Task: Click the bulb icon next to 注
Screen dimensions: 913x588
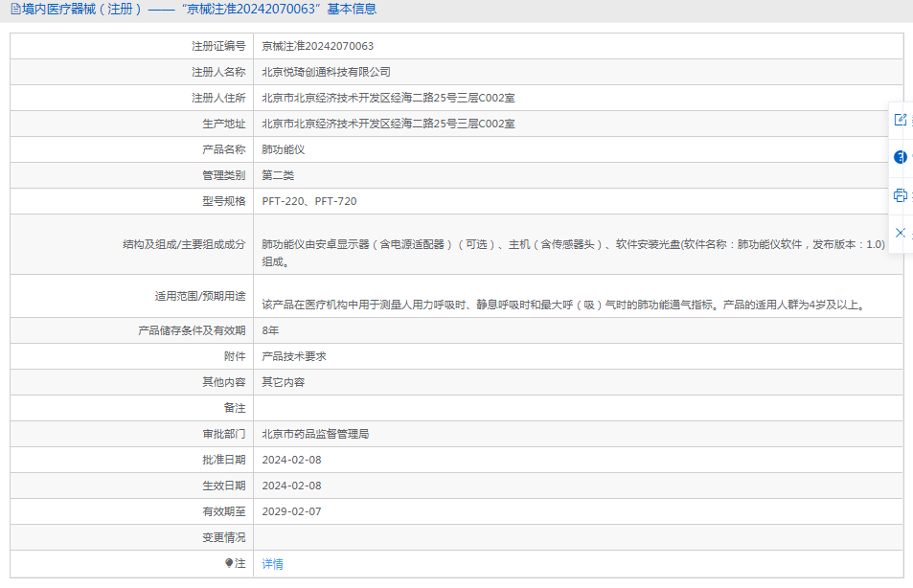Action: [229, 563]
